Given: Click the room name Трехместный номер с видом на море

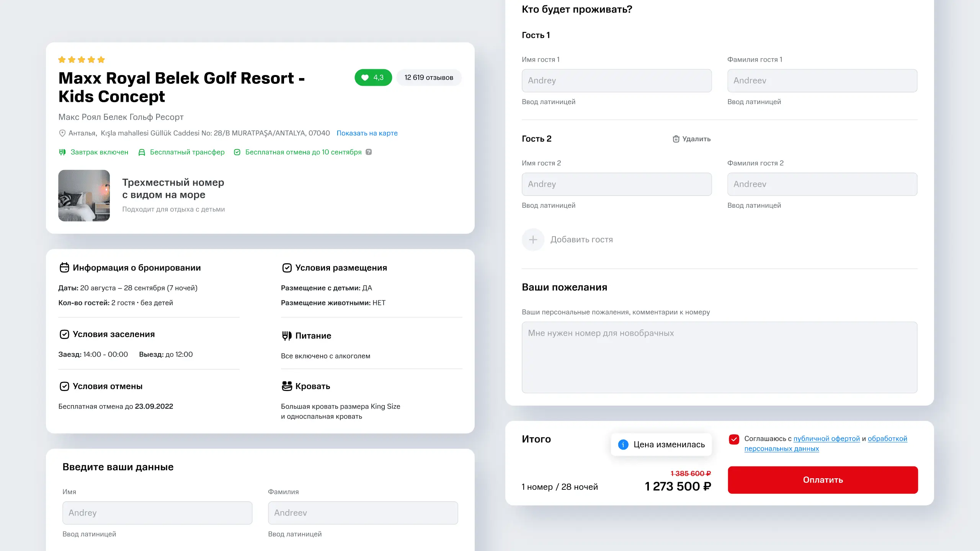Looking at the screenshot, I should pos(173,189).
